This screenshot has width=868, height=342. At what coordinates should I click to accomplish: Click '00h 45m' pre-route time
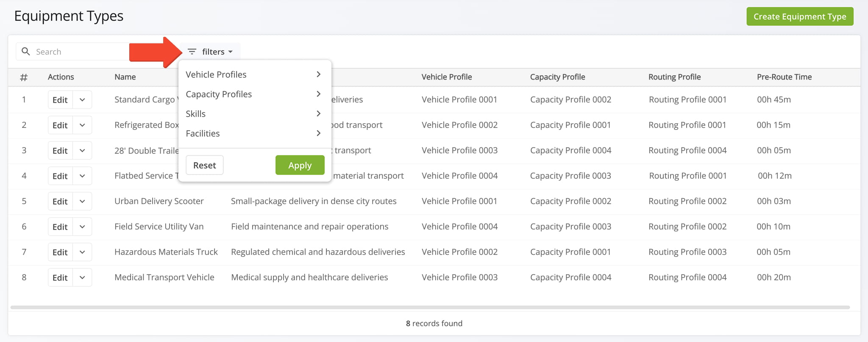pyautogui.click(x=774, y=99)
